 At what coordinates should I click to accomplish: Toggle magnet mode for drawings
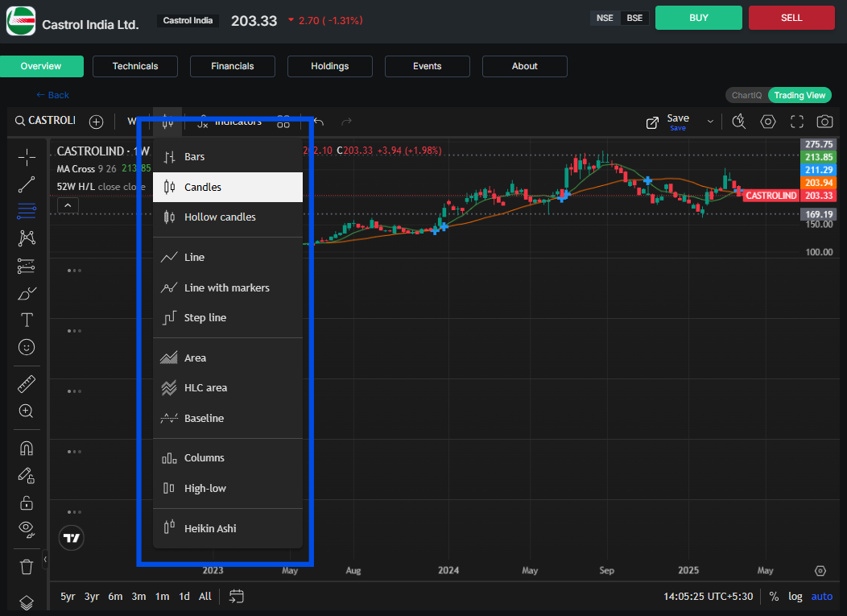[x=27, y=448]
